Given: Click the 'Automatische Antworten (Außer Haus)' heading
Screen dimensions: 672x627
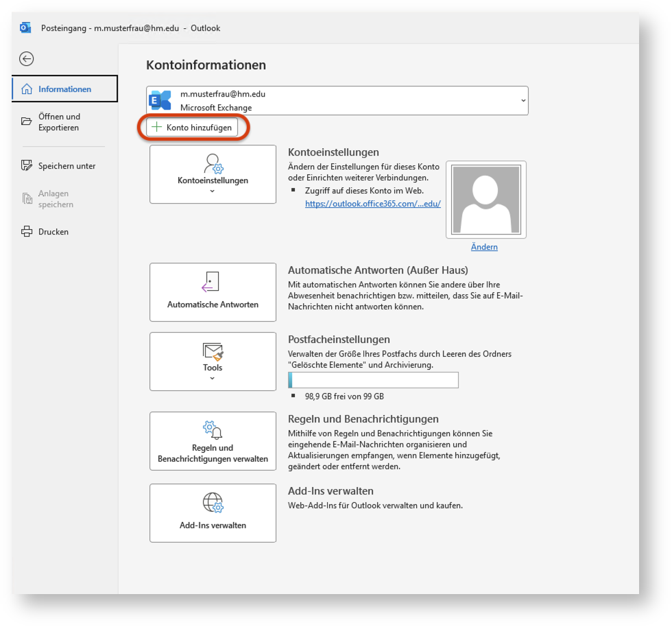Looking at the screenshot, I should pos(378,270).
